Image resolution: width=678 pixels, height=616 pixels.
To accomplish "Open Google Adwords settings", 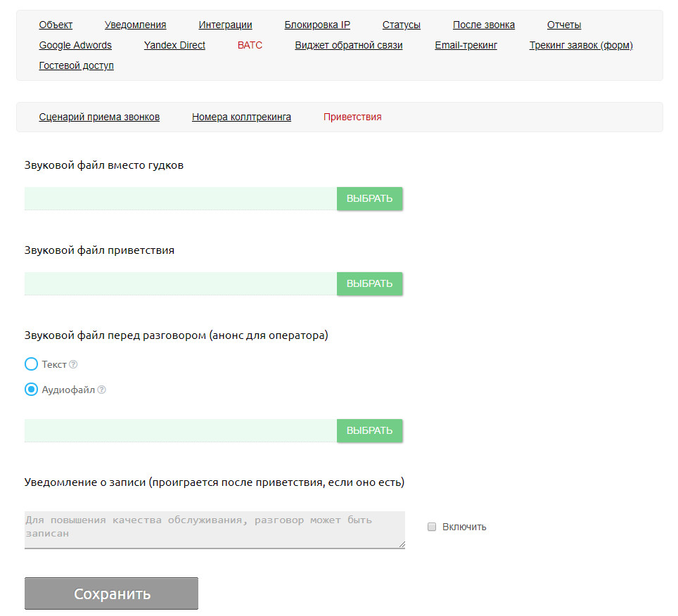I will pyautogui.click(x=75, y=45).
